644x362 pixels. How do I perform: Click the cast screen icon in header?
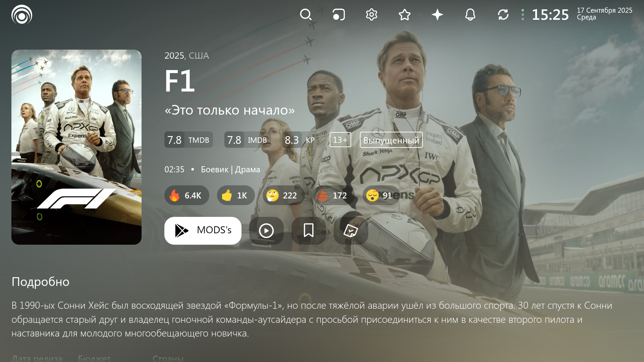339,15
